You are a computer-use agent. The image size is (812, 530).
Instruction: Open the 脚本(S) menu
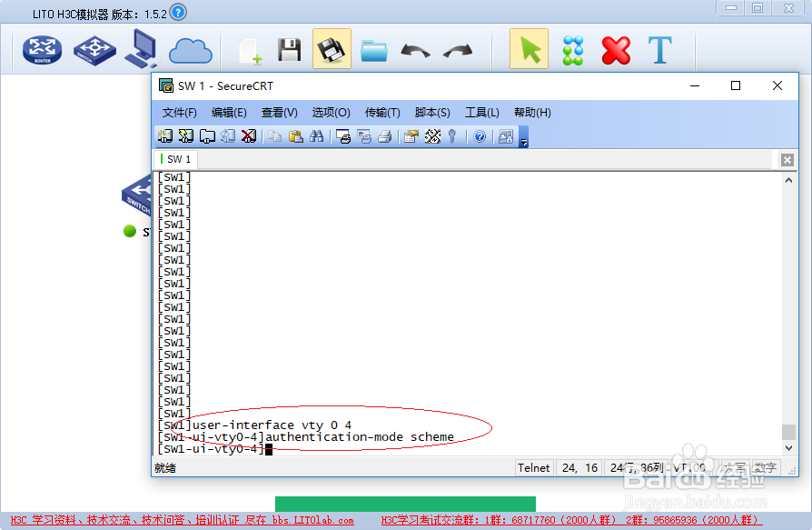(x=432, y=113)
